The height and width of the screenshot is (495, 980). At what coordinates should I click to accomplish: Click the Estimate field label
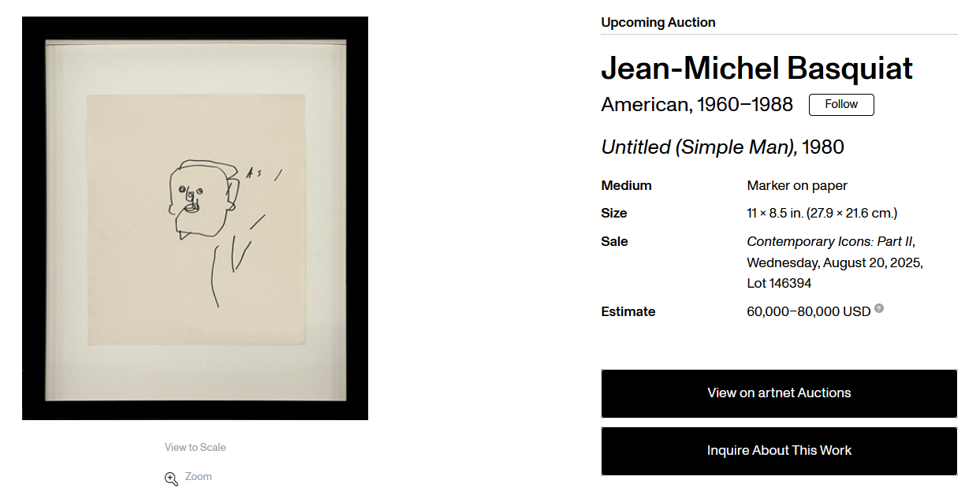(x=628, y=311)
